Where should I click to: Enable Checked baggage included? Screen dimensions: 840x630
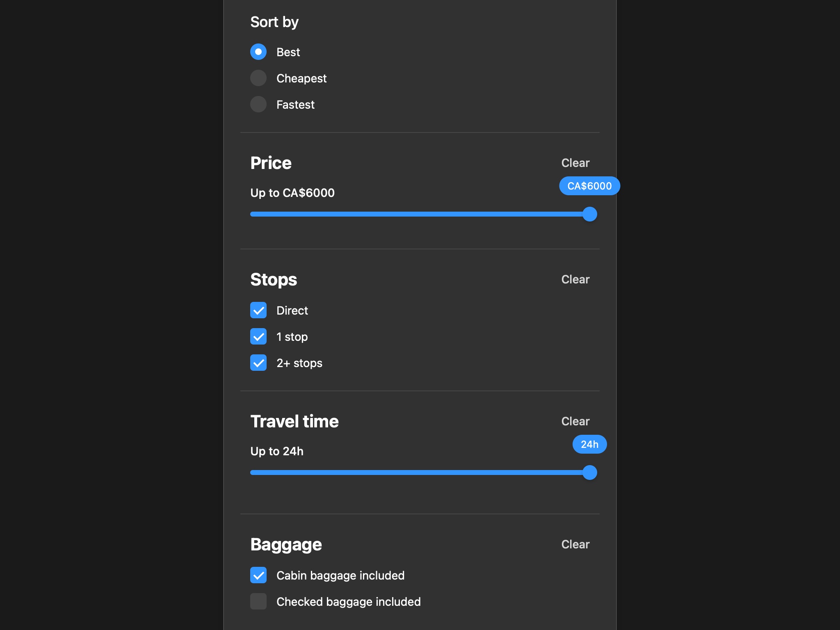[x=258, y=602]
